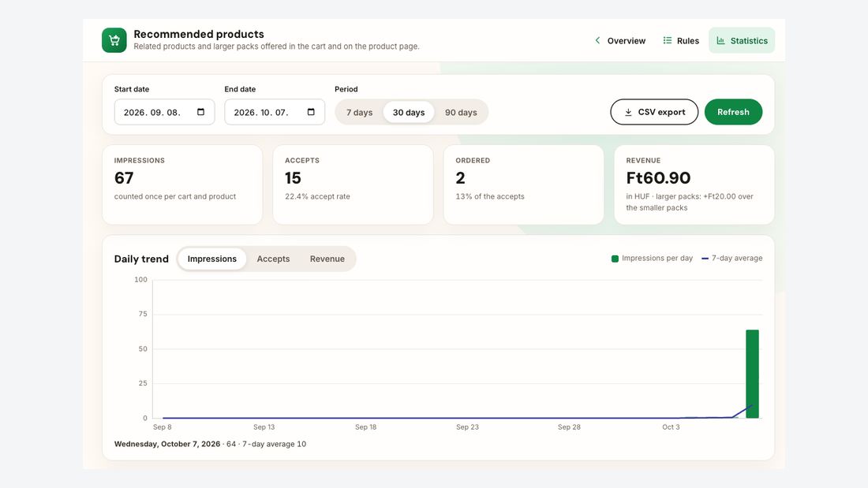Viewport: 868px width, 488px height.
Task: Switch to the Statistics tab
Action: pyautogui.click(x=742, y=40)
